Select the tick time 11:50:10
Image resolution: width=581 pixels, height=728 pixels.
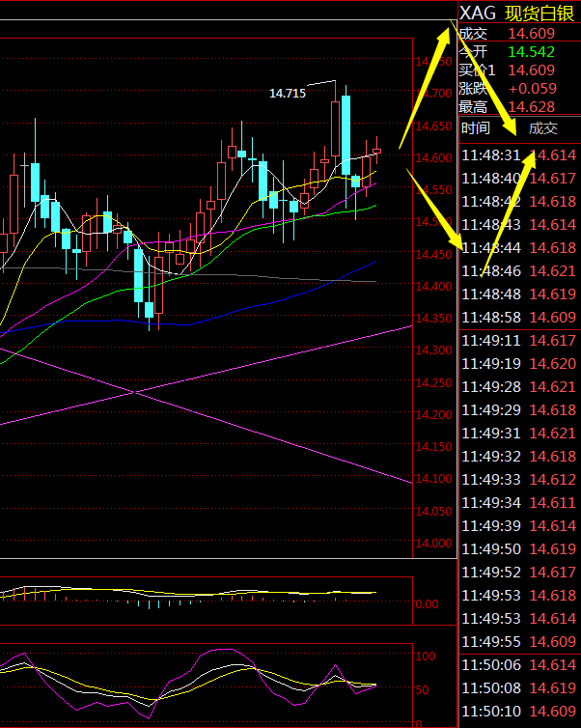click(x=491, y=712)
